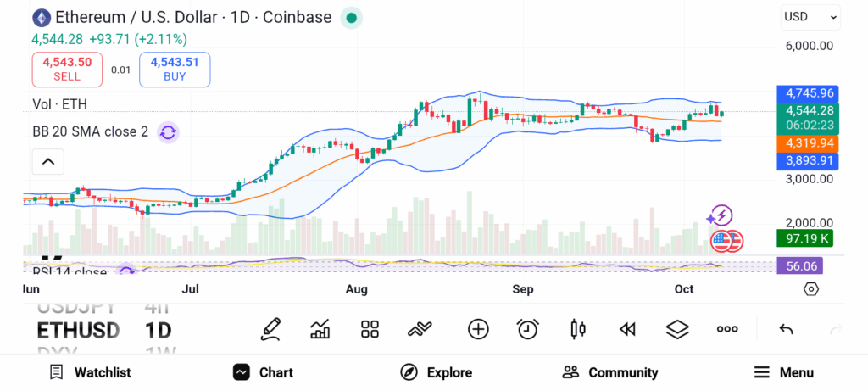This screenshot has height=391, width=868.
Task: Toggle the green market status dot
Action: (351, 17)
